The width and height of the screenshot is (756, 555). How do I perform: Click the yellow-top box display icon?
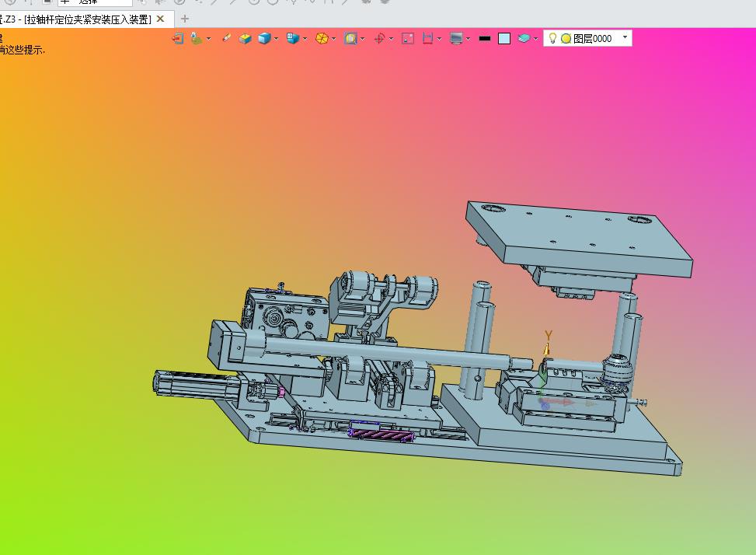[245, 38]
